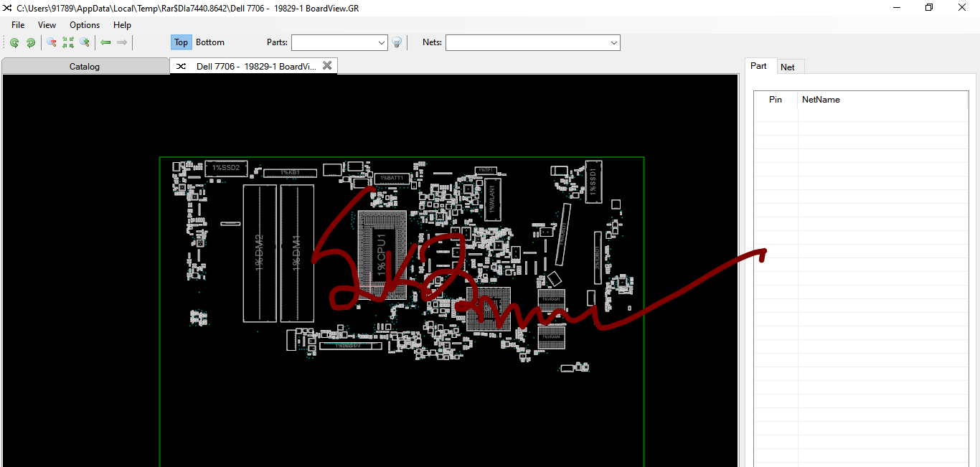Switch to the Bottom board side
Viewport: 980px width, 467px height.
[x=210, y=42]
